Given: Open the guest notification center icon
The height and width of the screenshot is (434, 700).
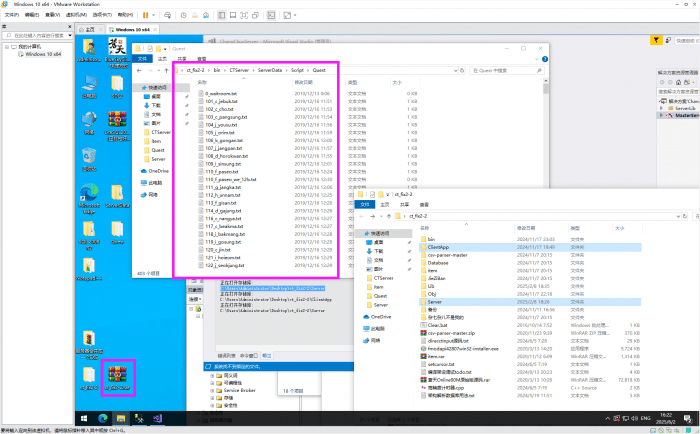Looking at the screenshot, I should click(x=689, y=418).
